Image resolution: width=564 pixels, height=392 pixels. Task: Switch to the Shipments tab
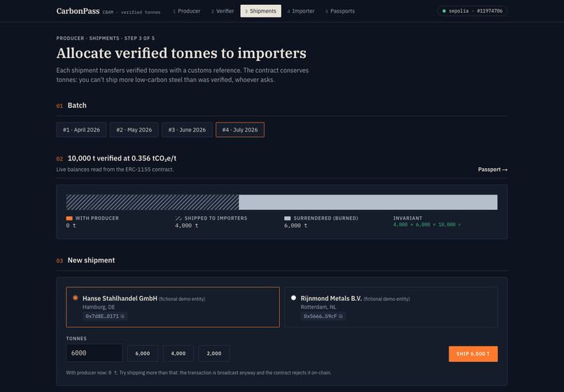(261, 11)
